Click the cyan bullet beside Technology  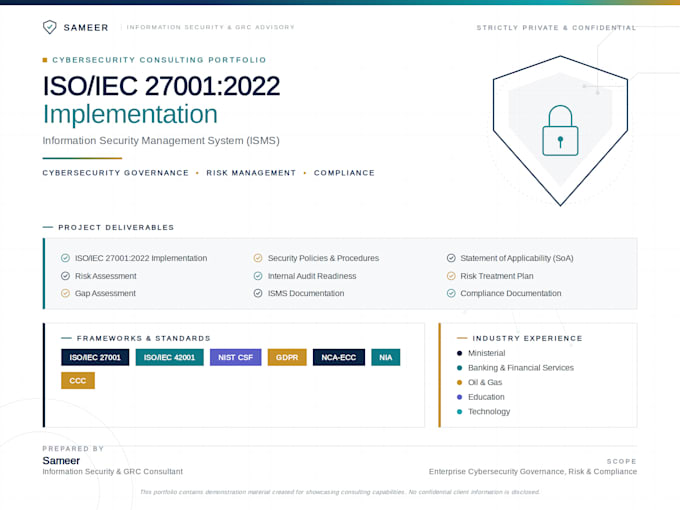(x=459, y=412)
